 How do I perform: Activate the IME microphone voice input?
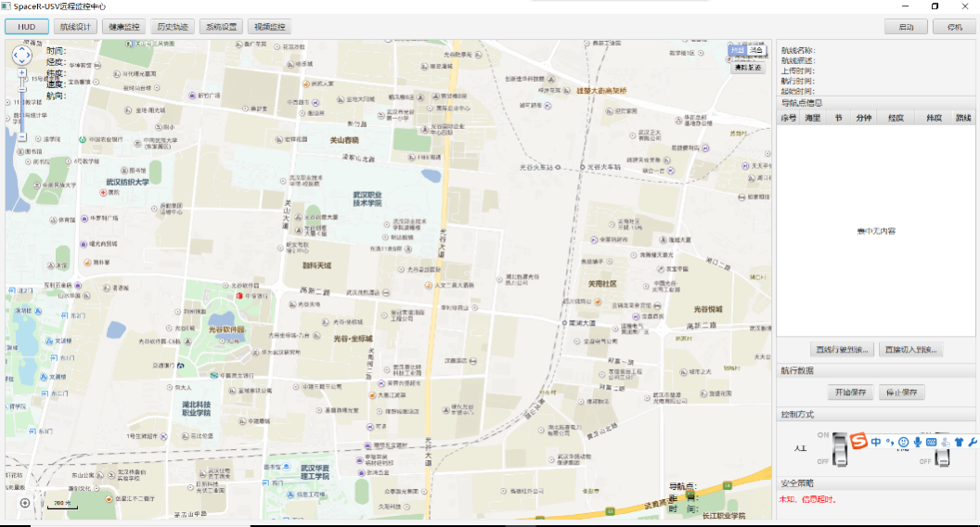coord(917,442)
